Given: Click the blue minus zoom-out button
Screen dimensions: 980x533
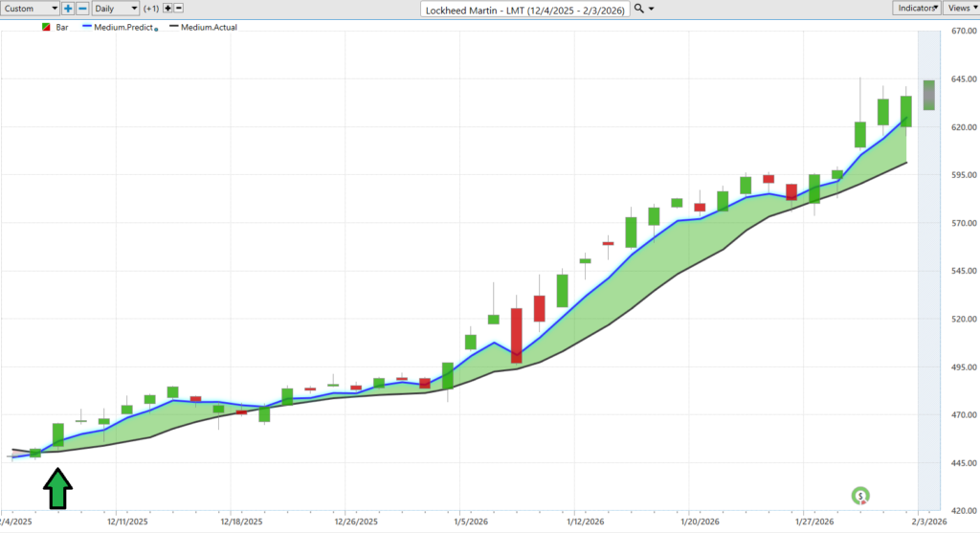Looking at the screenshot, I should [x=82, y=9].
